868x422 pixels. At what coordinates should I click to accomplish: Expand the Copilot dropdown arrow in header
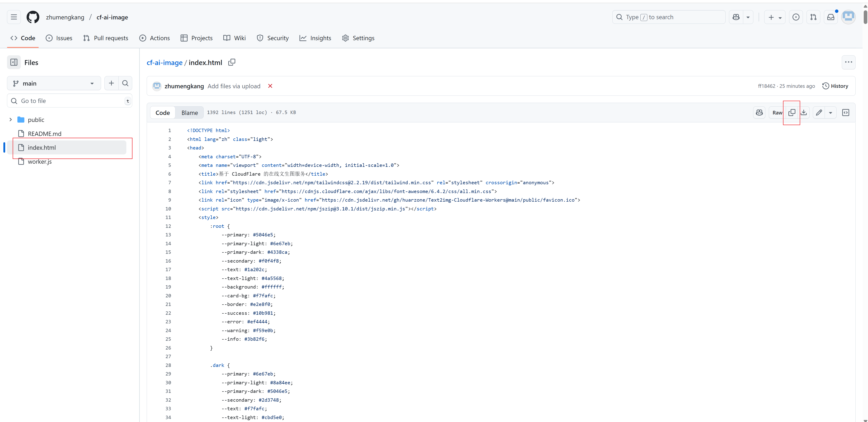pos(748,17)
